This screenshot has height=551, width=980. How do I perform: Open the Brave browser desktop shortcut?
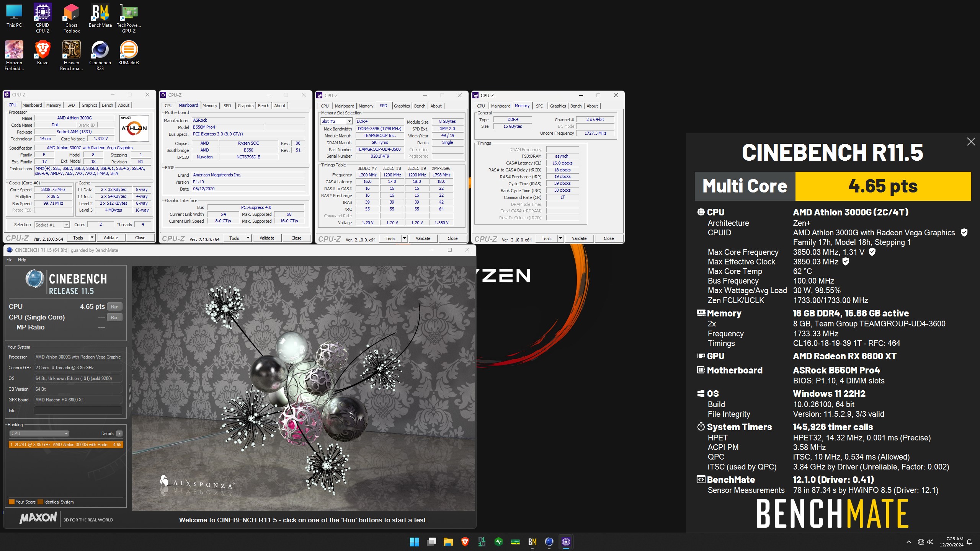coord(42,53)
